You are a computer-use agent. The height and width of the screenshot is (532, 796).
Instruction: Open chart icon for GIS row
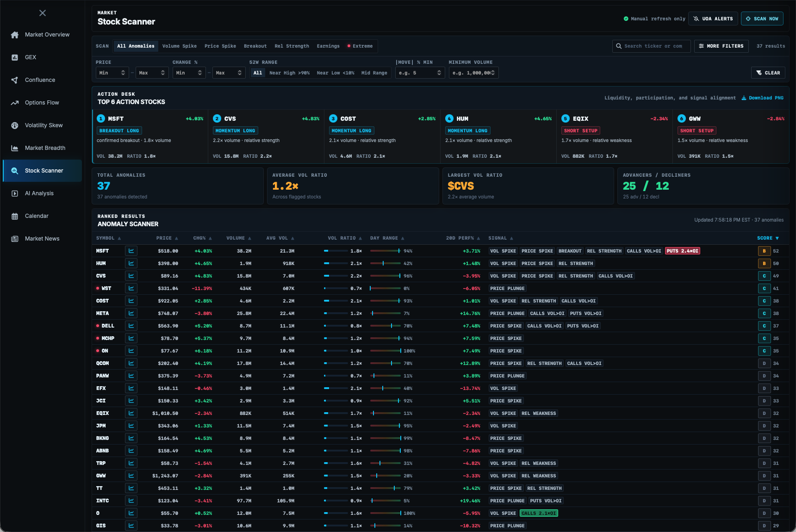(131, 526)
